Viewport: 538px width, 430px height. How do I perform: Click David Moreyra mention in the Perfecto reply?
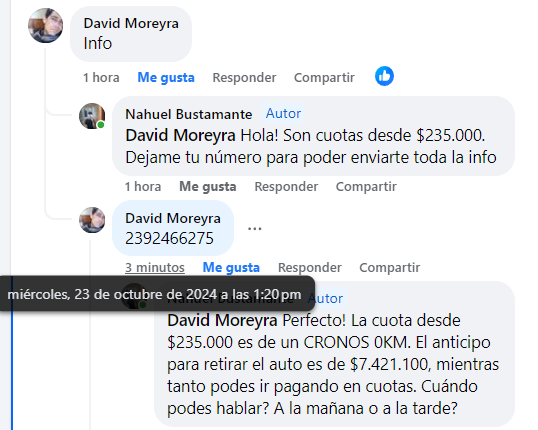pyautogui.click(x=222, y=321)
